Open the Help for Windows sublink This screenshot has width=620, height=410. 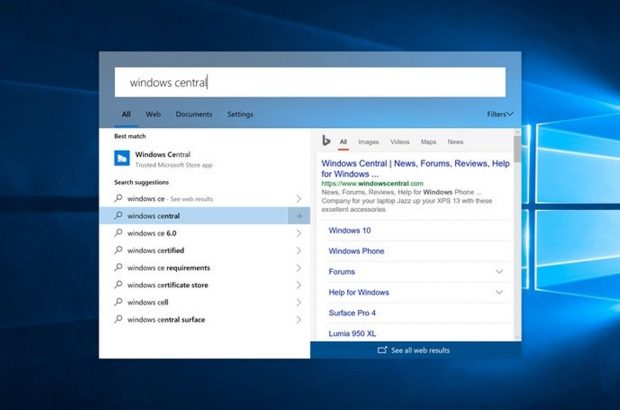click(x=359, y=292)
